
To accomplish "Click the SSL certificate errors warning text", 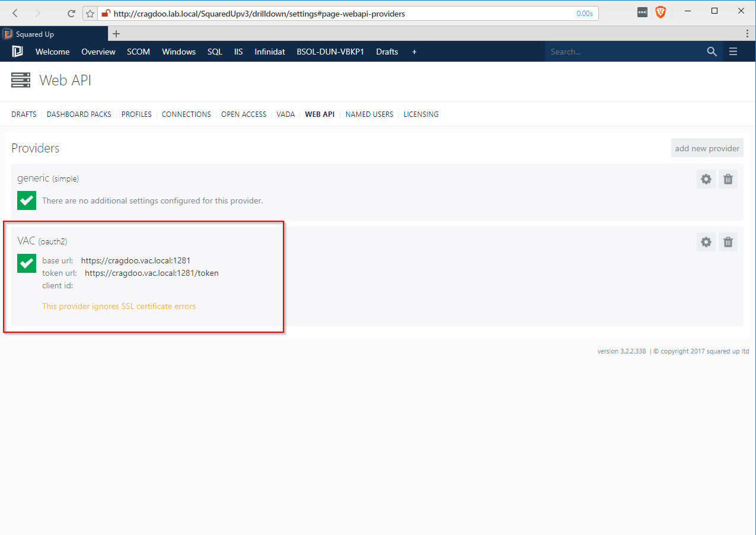I will coord(119,307).
